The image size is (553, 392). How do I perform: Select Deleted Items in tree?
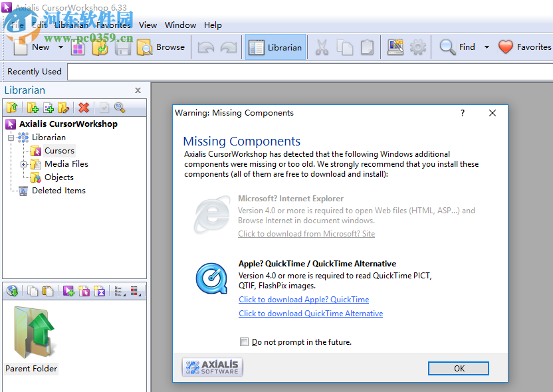coord(58,191)
